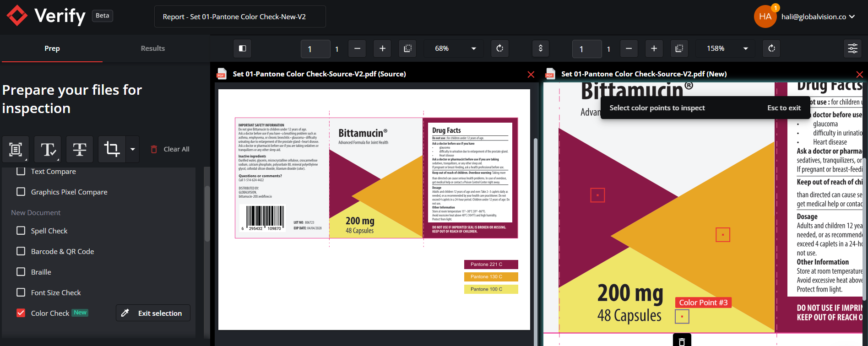Viewport: 868px width, 346px height.
Task: Click the New PDF file icon
Action: tap(550, 74)
